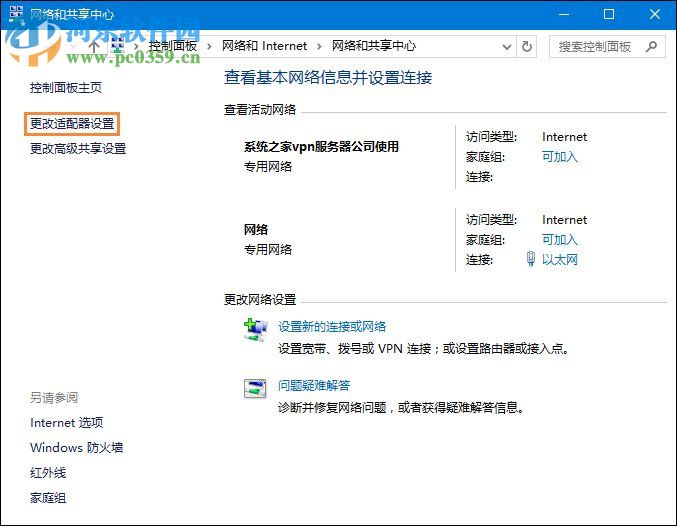Select 控制面板 in the breadcrumb path

point(174,46)
